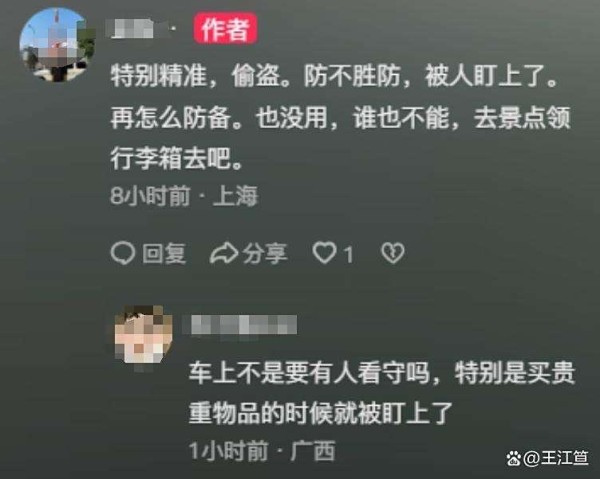Image resolution: width=600 pixels, height=479 pixels.
Task: Click the 1小时前 timestamp
Action: (228, 451)
